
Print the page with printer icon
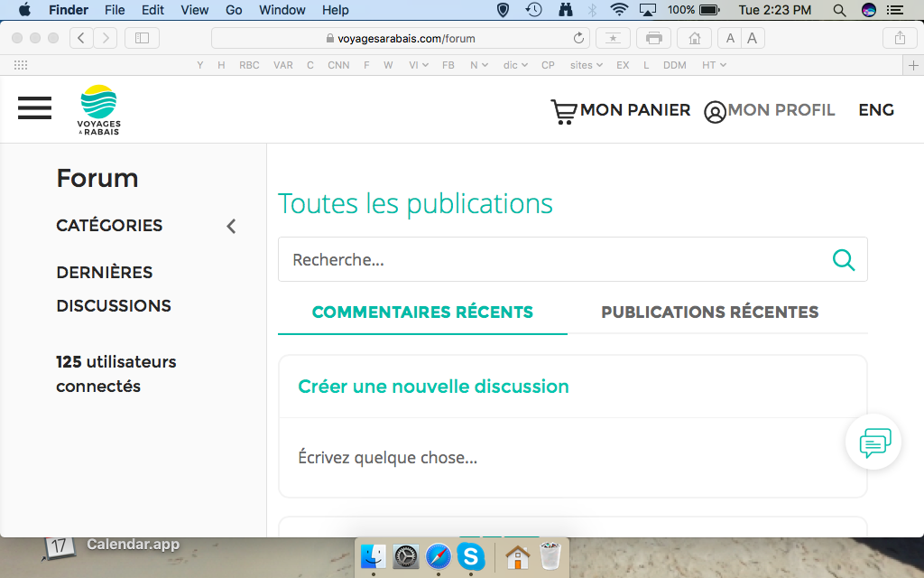[653, 38]
